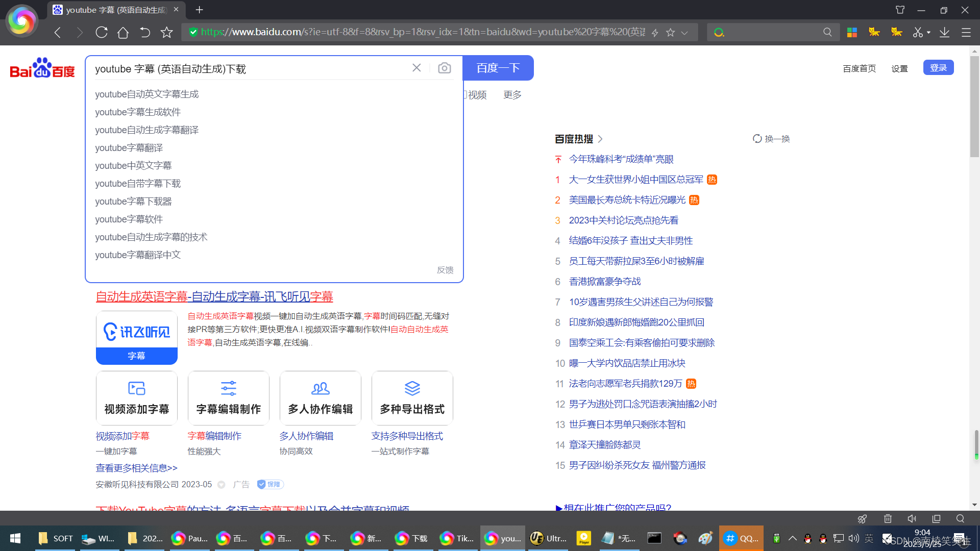Refresh hot searches with 换一换
This screenshot has width=980, height=551.
click(771, 139)
